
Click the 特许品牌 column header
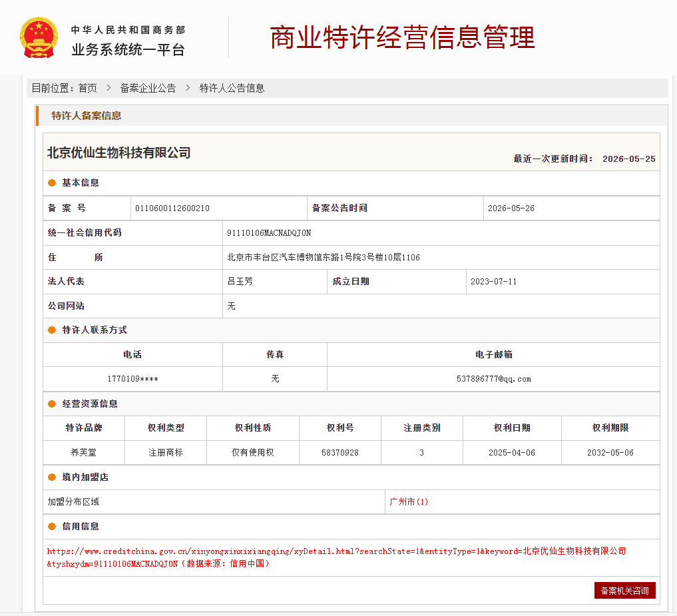pyautogui.click(x=84, y=428)
